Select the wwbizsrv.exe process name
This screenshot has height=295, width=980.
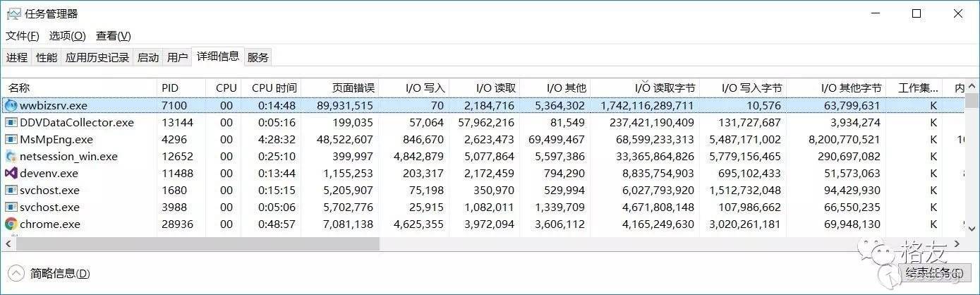[x=54, y=106]
